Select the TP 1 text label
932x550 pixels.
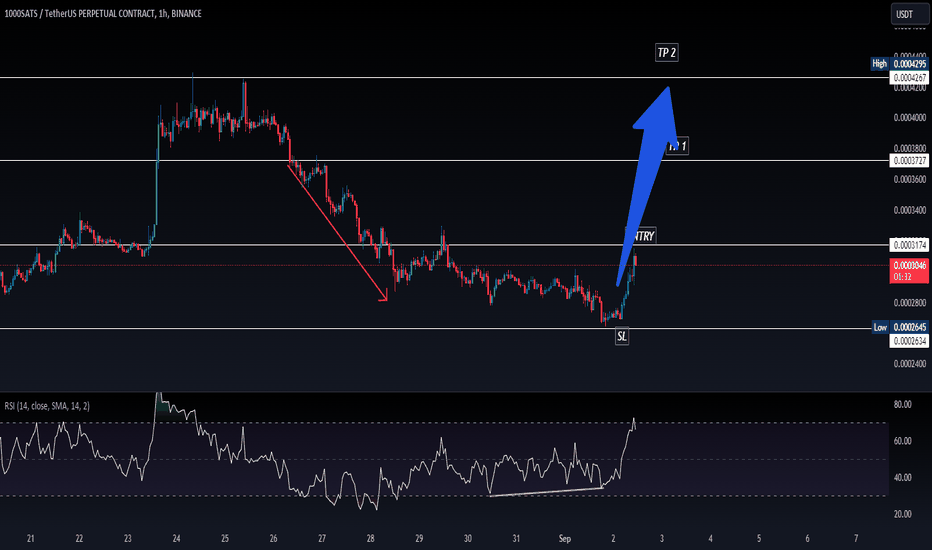(677, 146)
